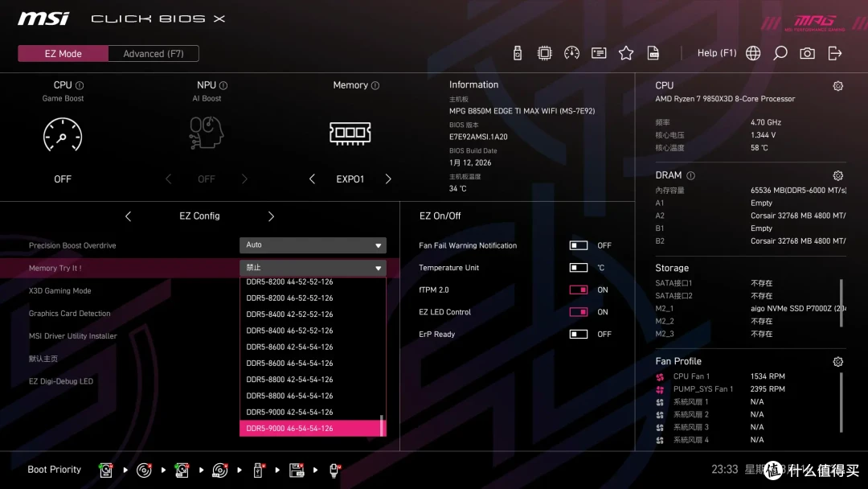
Task: Open Favorites star icon
Action: (626, 53)
